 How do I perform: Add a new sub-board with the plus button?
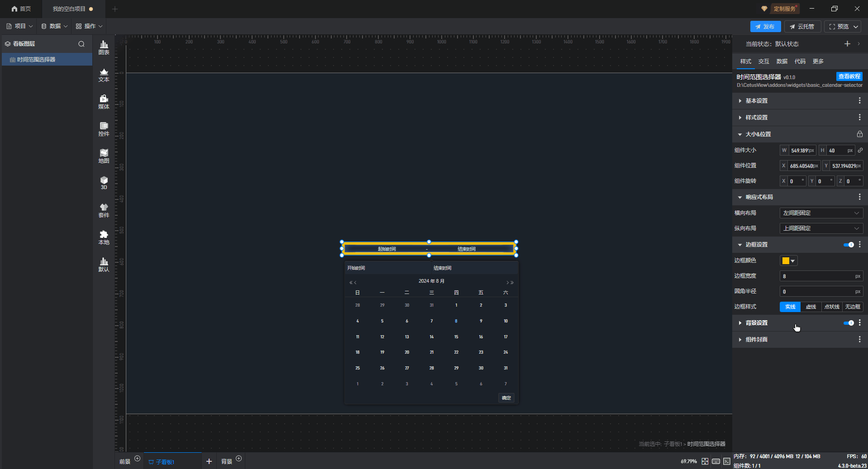[x=209, y=461]
